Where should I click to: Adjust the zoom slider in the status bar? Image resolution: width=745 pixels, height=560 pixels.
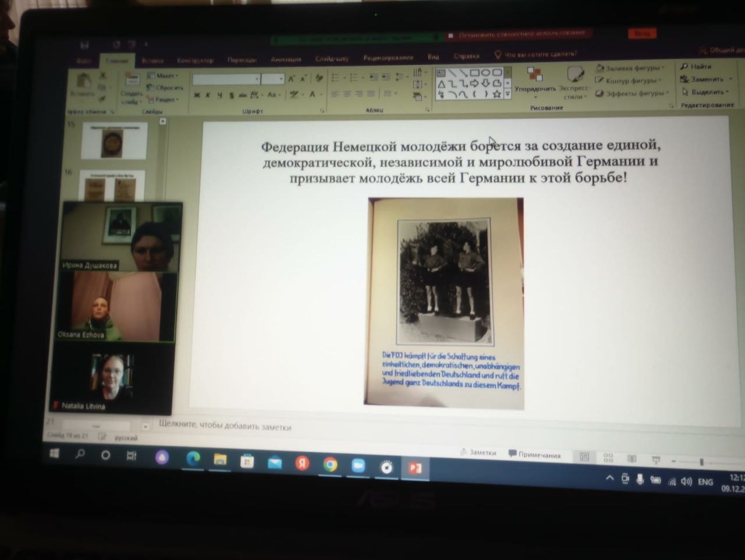[x=701, y=462]
